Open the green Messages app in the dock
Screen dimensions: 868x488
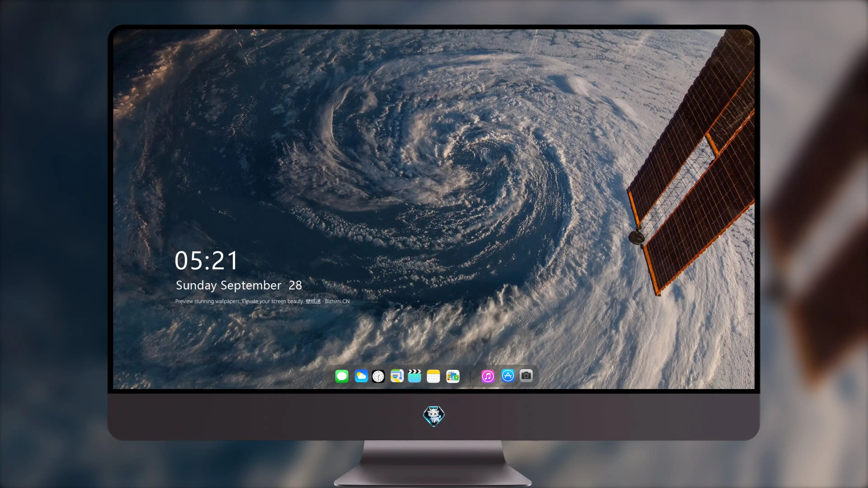[342, 376]
